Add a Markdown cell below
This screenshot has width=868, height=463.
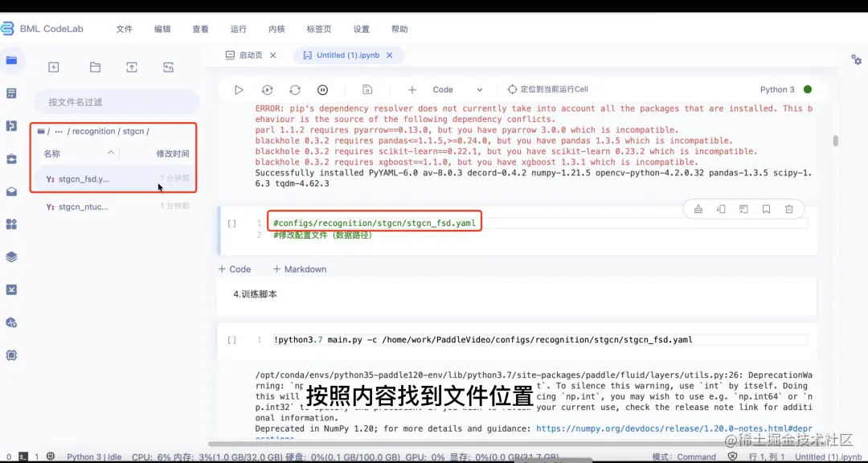[x=300, y=268]
